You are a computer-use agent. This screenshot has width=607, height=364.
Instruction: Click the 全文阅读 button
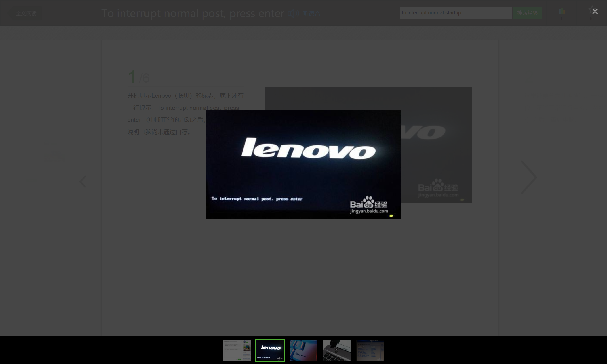point(26,13)
